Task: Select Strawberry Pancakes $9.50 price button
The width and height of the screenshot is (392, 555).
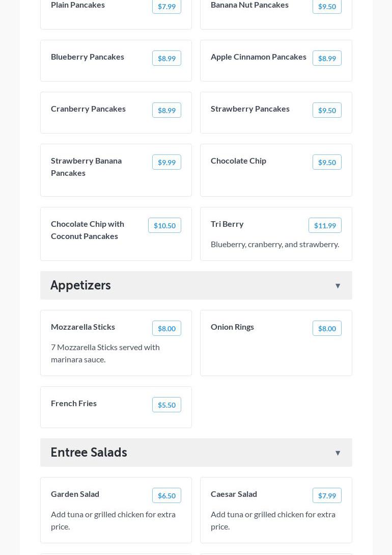Action: coord(327,111)
